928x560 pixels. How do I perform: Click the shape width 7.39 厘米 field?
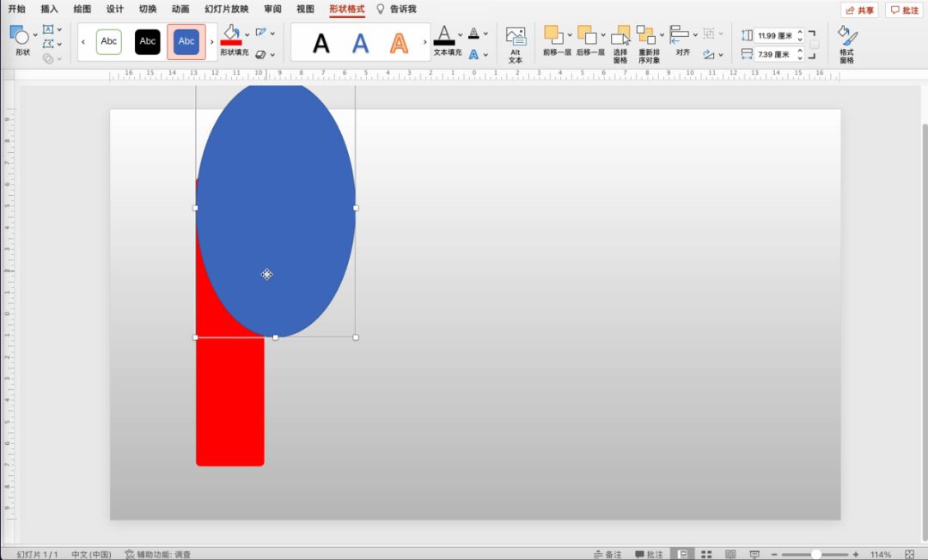(775, 54)
